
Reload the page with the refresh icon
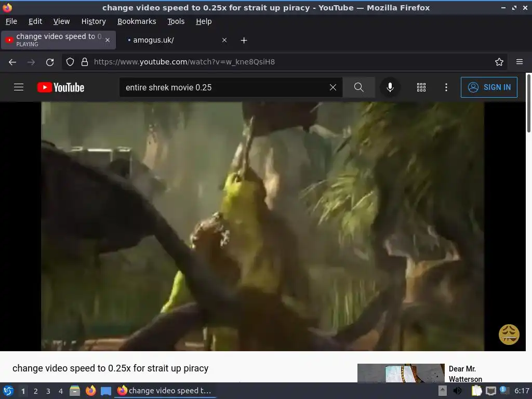point(50,62)
